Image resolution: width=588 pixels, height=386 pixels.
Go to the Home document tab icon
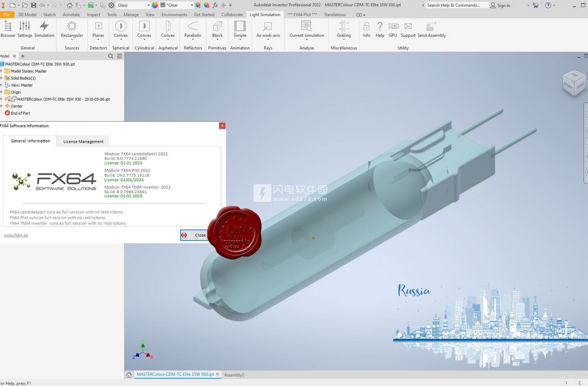click(x=129, y=374)
